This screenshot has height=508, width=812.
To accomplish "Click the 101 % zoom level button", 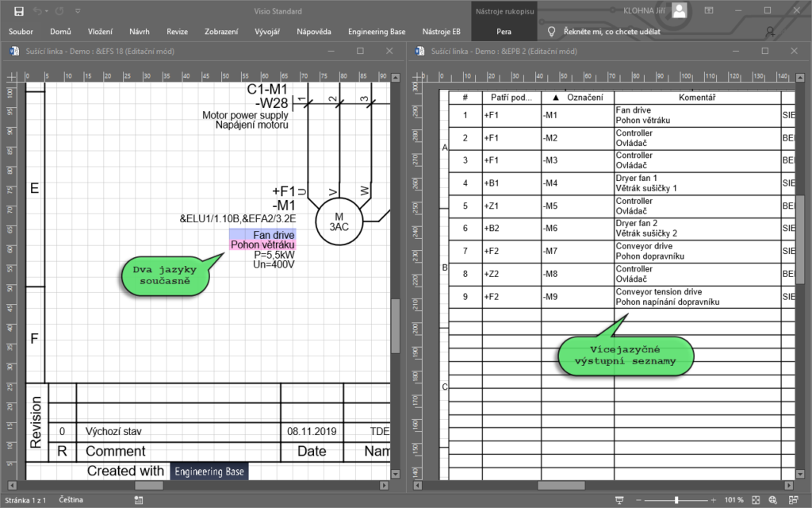I will click(x=733, y=499).
